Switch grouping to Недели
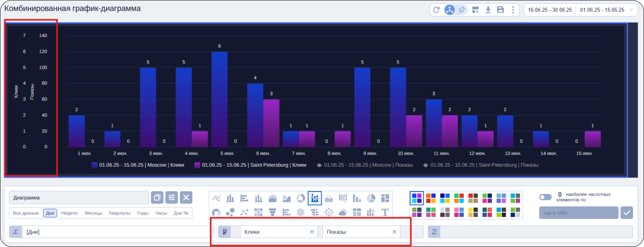644x247 pixels. [x=69, y=213]
